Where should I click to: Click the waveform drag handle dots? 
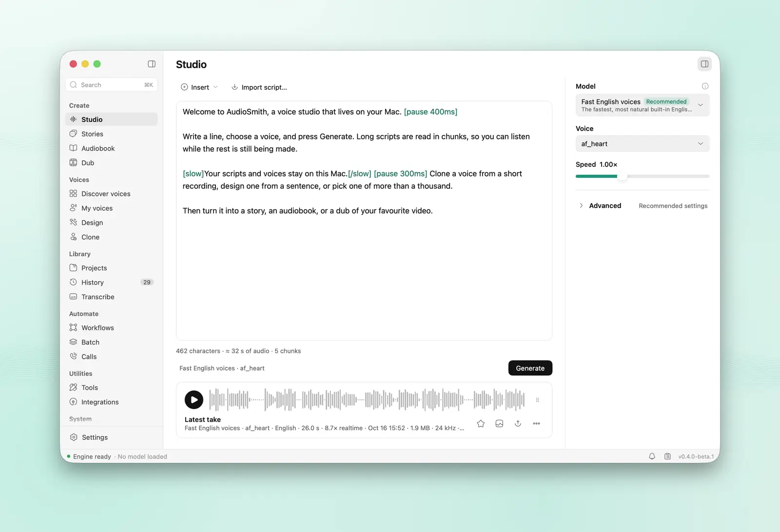point(537,400)
